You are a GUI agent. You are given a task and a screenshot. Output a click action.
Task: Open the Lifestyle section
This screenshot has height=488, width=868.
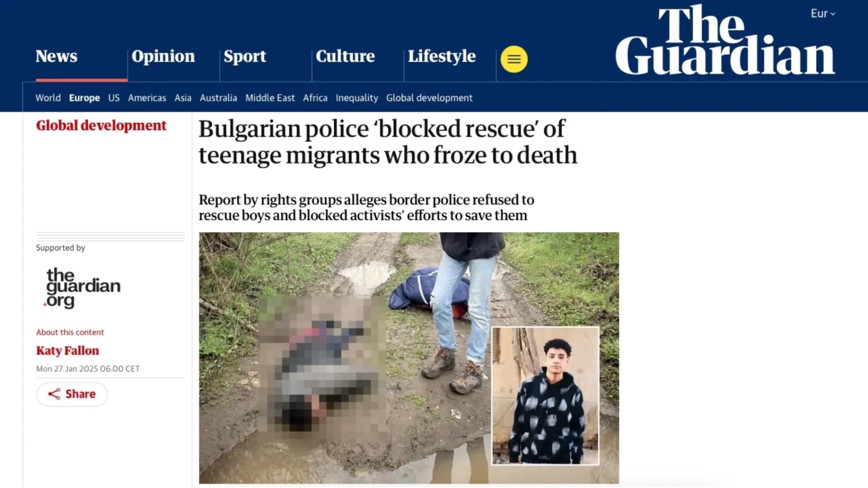click(442, 56)
